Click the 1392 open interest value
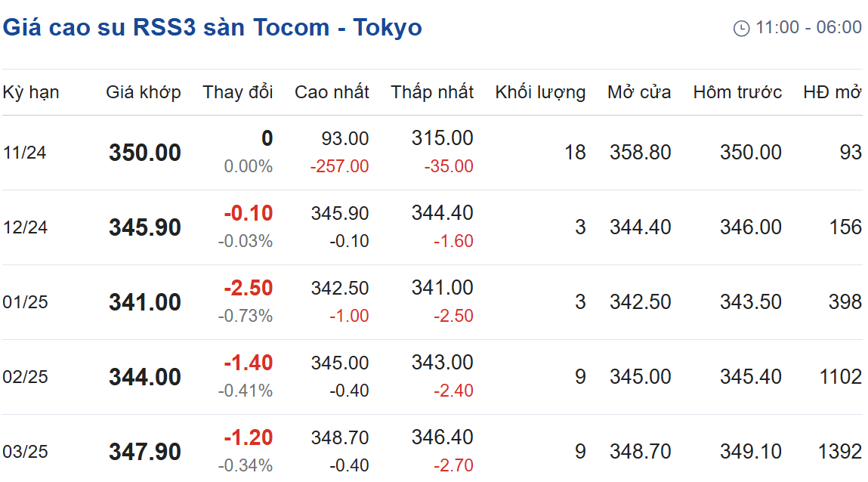This screenshot has width=868, height=482. pos(840,452)
